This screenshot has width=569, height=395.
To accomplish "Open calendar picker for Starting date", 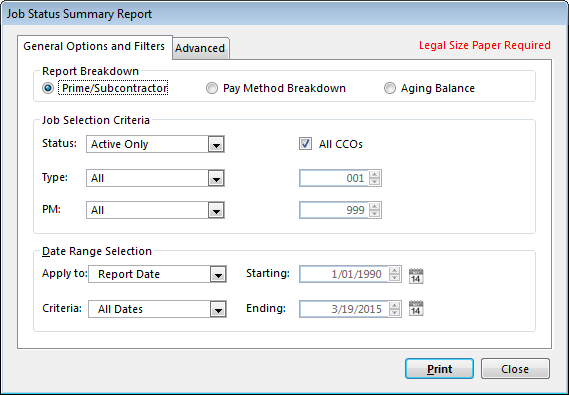I will coord(416,276).
